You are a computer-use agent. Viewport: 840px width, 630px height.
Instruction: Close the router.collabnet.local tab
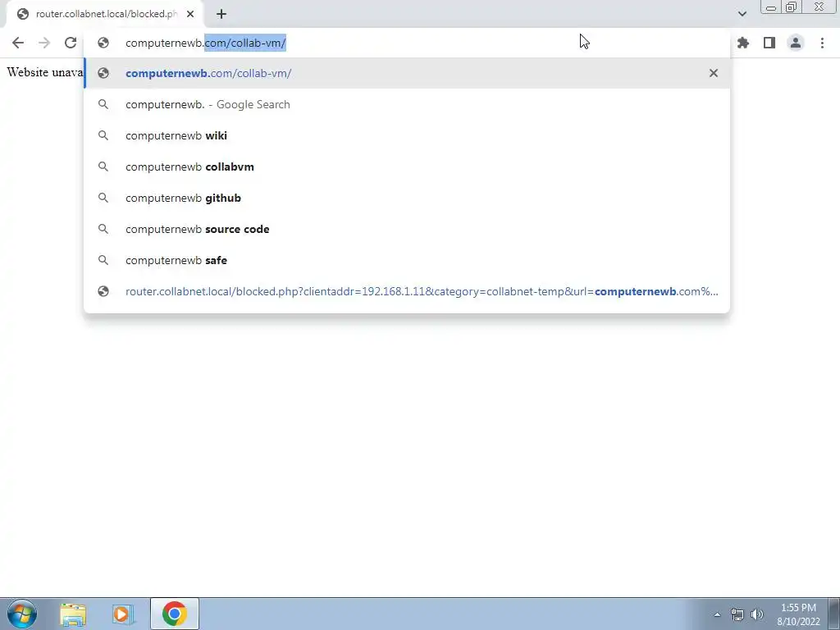(x=190, y=14)
